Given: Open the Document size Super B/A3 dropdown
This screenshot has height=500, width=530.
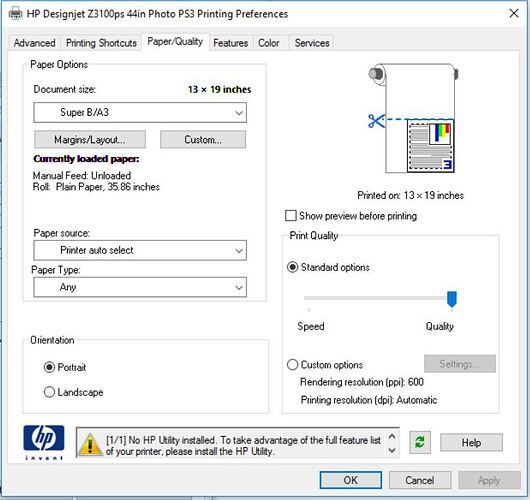Looking at the screenshot, I should point(140,112).
